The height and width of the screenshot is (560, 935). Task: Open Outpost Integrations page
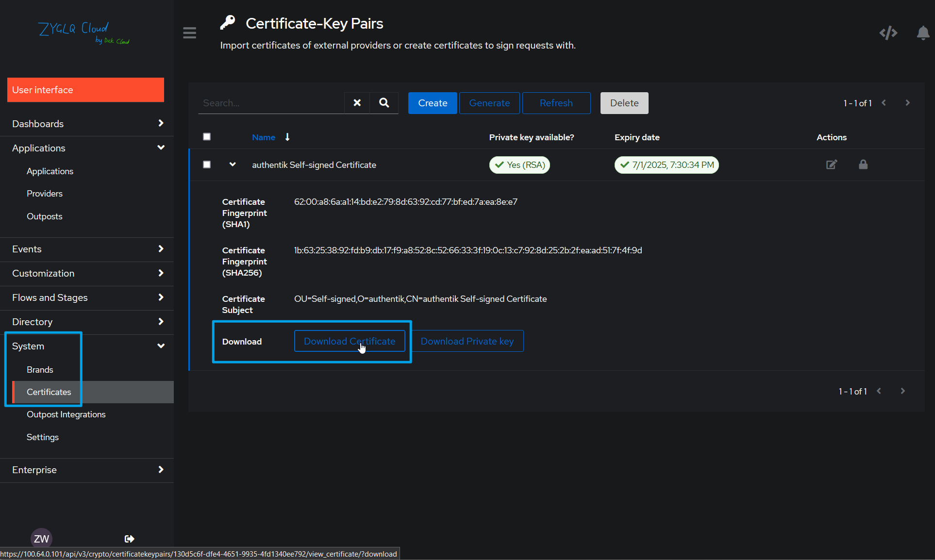(66, 414)
